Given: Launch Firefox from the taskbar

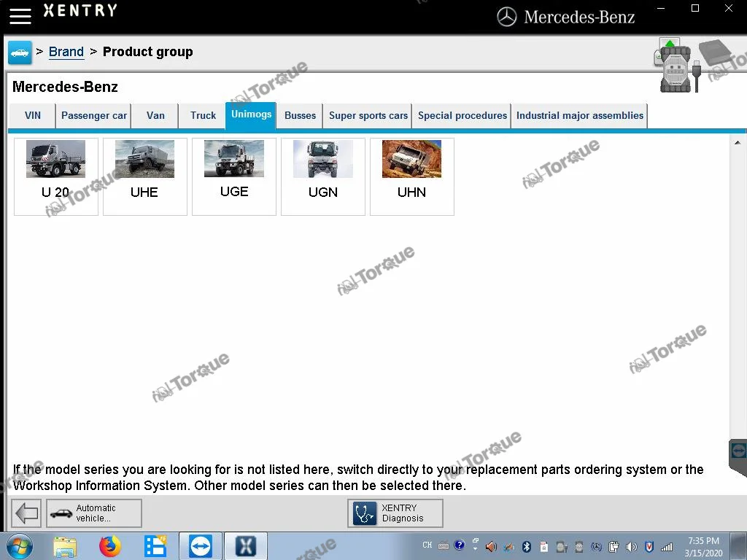Looking at the screenshot, I should (110, 547).
